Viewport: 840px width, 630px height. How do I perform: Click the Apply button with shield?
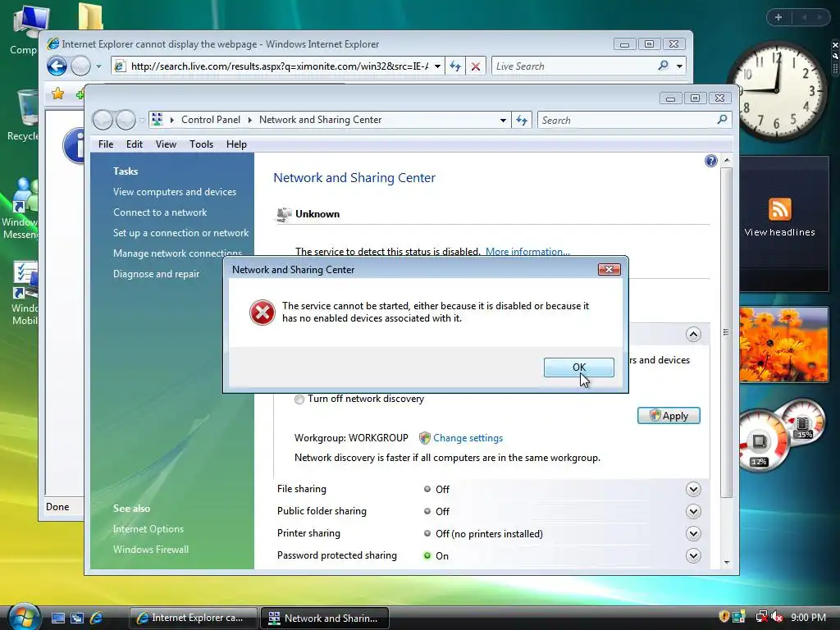[x=669, y=416]
